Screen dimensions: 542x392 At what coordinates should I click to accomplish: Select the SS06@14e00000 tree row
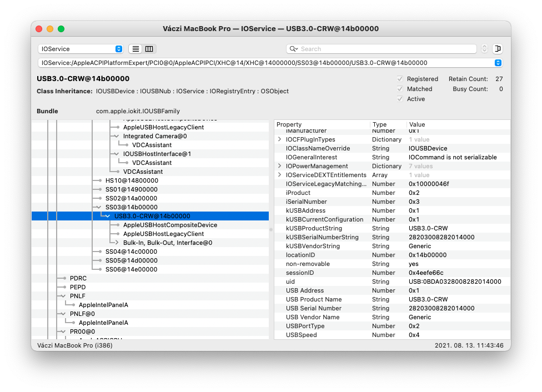(x=150, y=269)
